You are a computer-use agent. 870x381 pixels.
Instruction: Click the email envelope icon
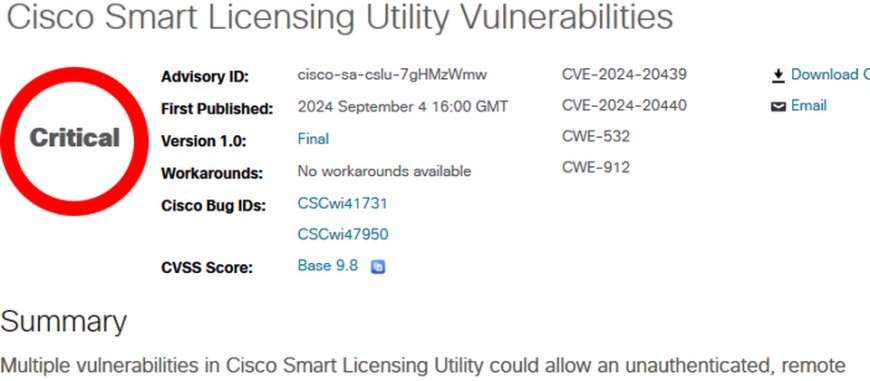tap(778, 106)
